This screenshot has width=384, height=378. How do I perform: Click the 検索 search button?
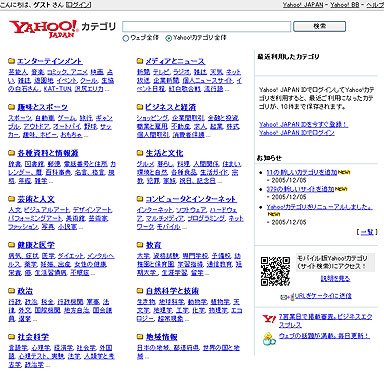coord(319,27)
